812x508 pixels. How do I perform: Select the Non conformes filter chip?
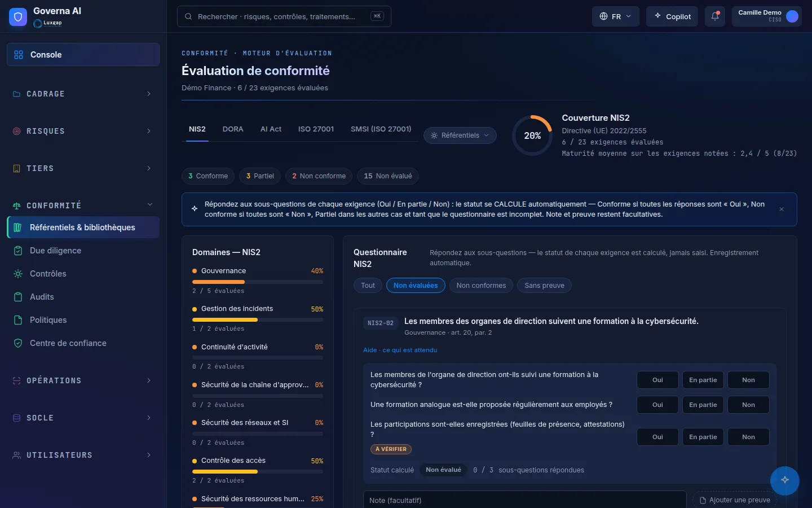click(x=481, y=286)
